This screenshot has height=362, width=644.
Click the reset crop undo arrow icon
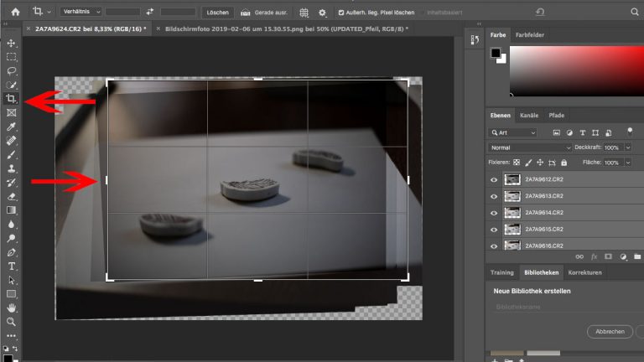(x=539, y=13)
